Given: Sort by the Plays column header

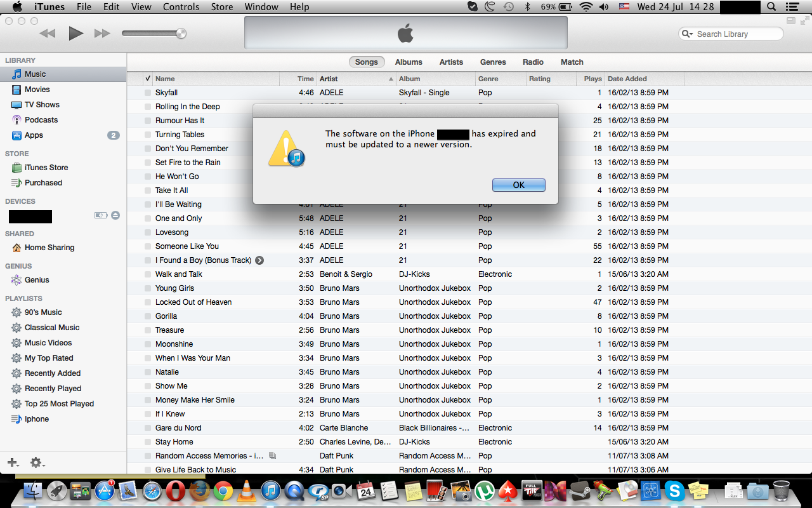Looking at the screenshot, I should coord(591,79).
